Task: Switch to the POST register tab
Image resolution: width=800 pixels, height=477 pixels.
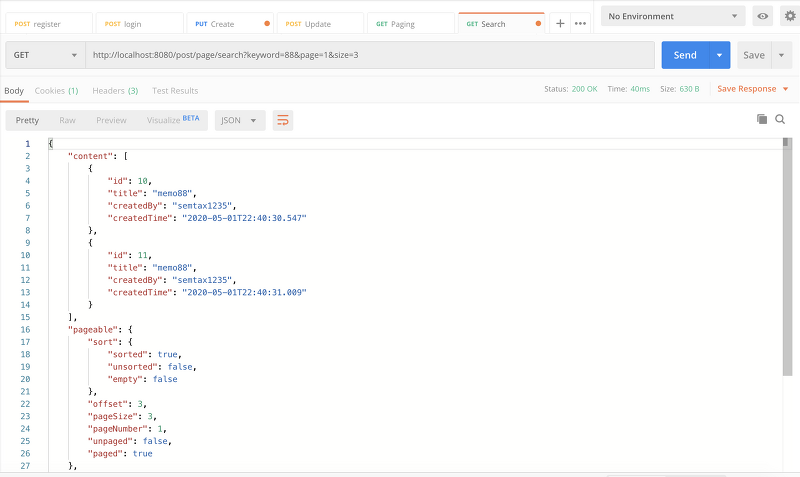Action: click(49, 24)
